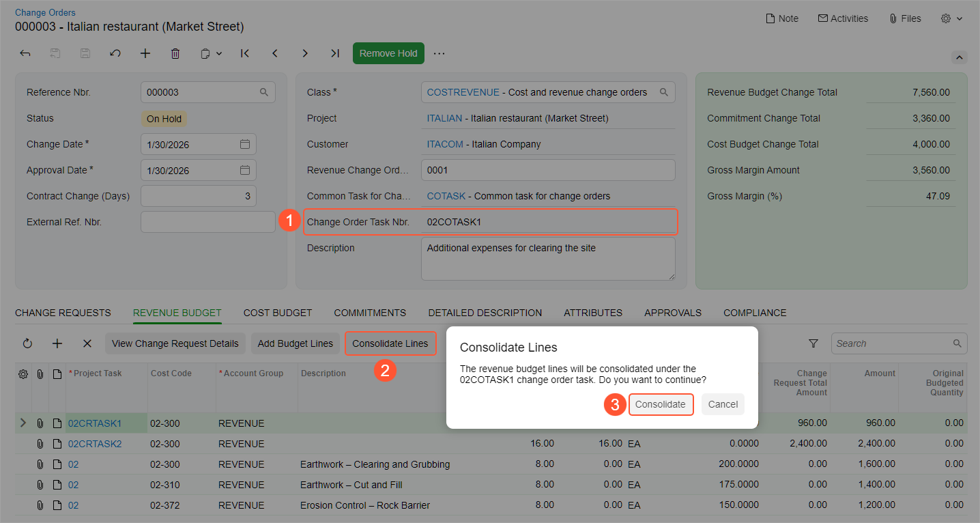The image size is (980, 523).
Task: Go to the first record
Action: pyautogui.click(x=245, y=53)
